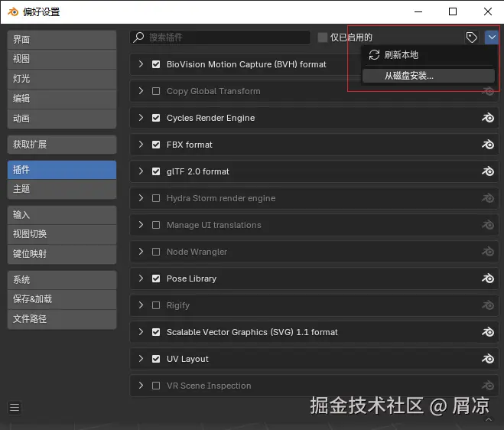This screenshot has height=430, width=504.
Task: Click the Blender icon in the window title bar
Action: pos(13,12)
